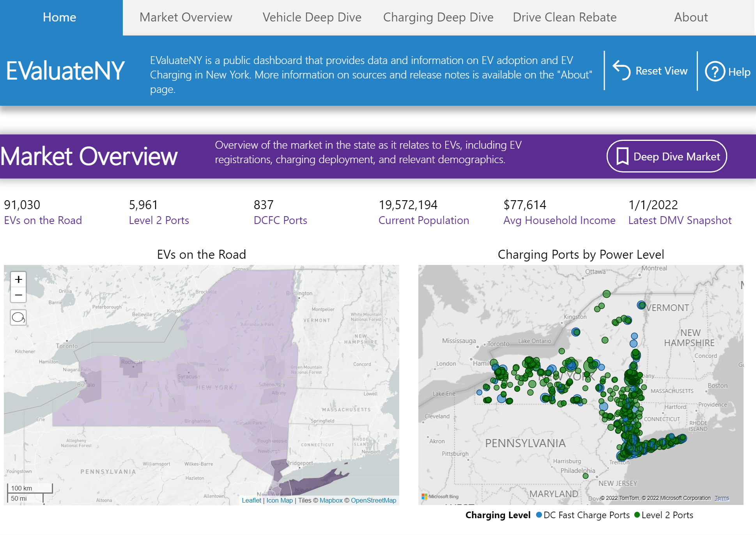Zoom in on the EVs map
756x535 pixels.
[x=18, y=279]
